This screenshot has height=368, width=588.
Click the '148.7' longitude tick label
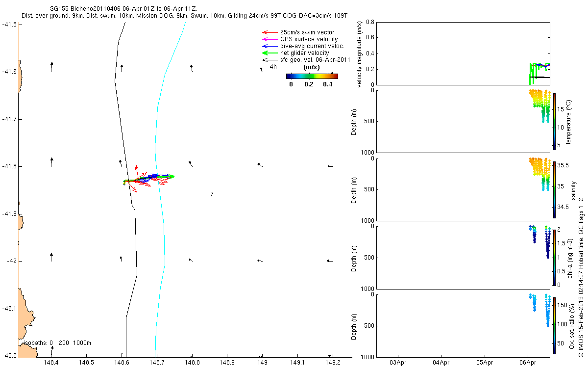coord(157,363)
